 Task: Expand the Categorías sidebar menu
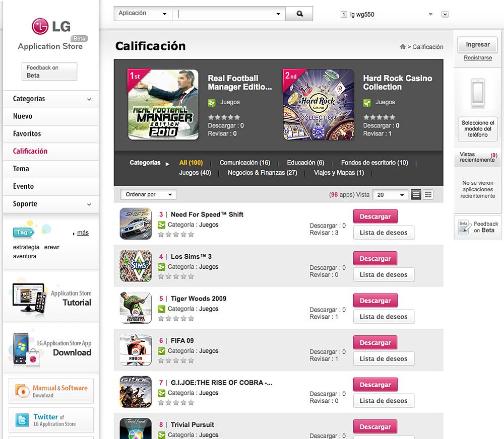(51, 99)
